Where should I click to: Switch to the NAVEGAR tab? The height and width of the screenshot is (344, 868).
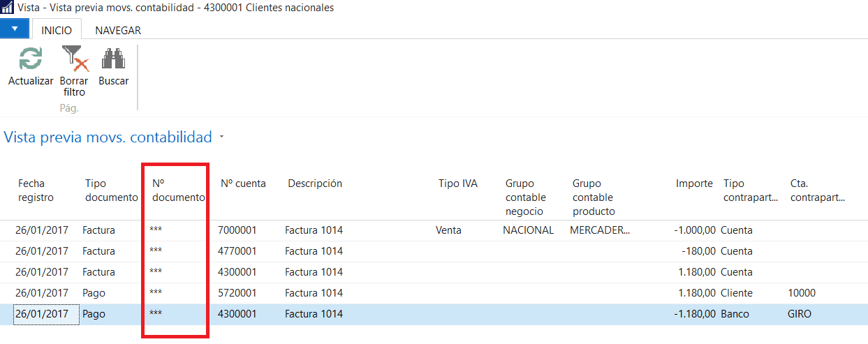coord(118,30)
